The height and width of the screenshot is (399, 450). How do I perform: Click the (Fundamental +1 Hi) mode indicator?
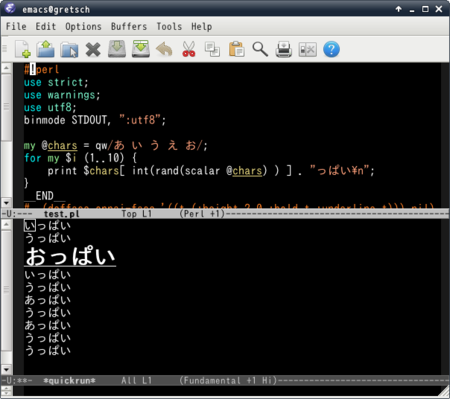click(x=228, y=380)
